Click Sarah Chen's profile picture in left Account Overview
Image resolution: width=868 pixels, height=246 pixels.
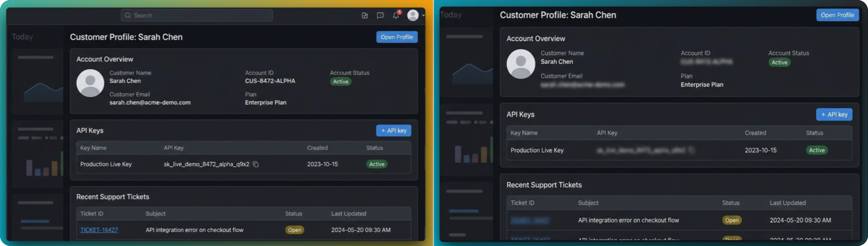(90, 83)
